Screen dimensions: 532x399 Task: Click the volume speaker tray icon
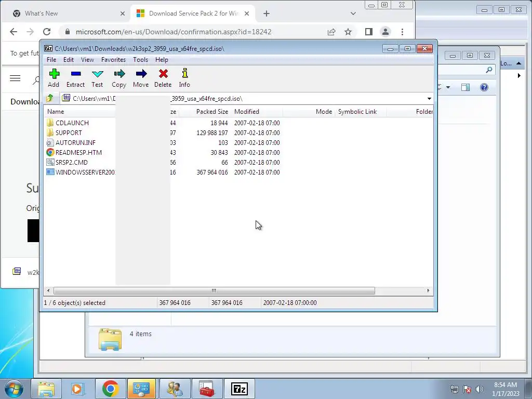pos(480,389)
